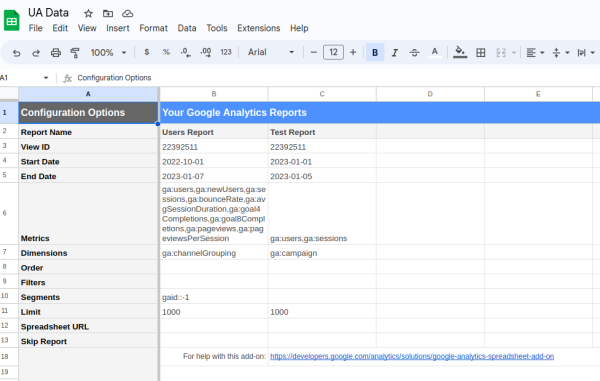Click the move to folder icon
Screen dimensions: 600x381
click(x=108, y=14)
